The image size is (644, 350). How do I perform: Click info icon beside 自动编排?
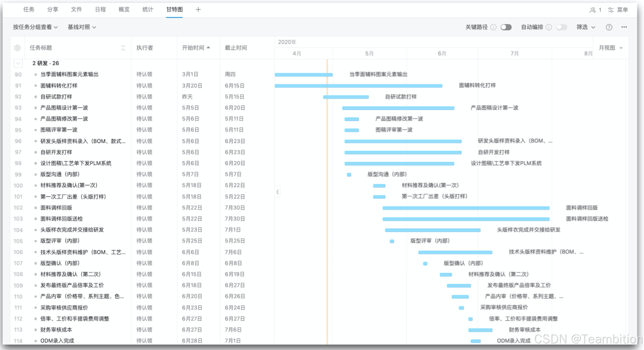click(549, 27)
